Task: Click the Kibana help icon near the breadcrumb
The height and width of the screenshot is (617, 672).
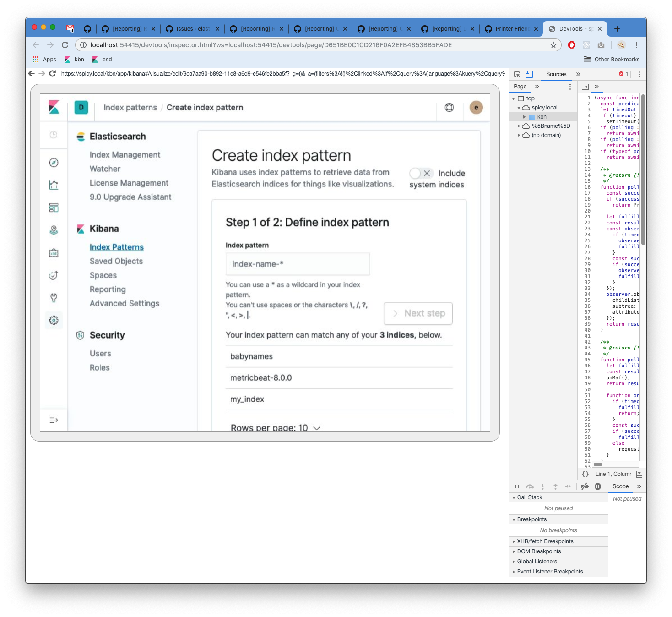Action: [x=449, y=108]
